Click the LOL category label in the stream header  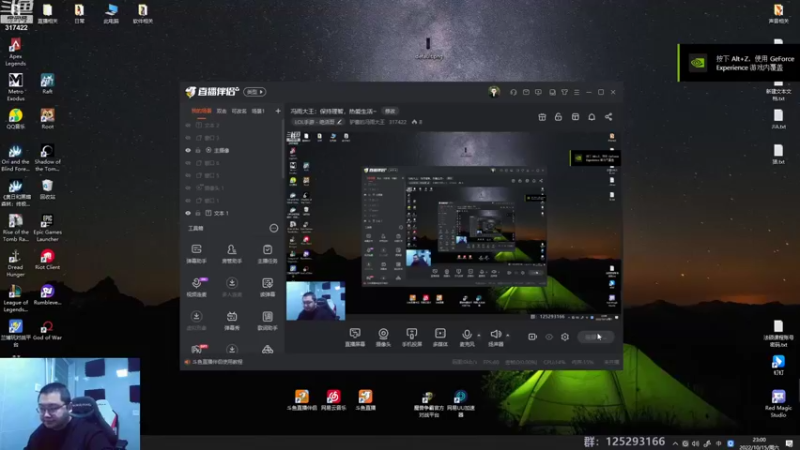pyautogui.click(x=314, y=122)
